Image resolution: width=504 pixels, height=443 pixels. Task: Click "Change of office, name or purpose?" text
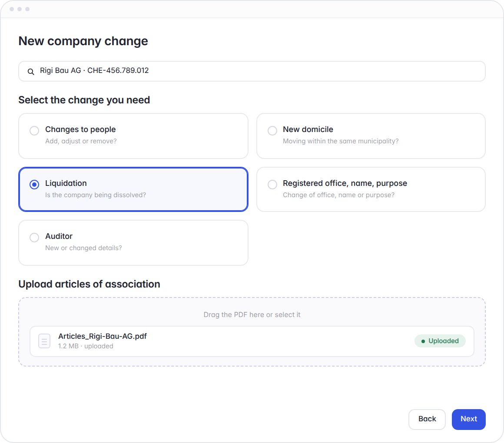point(338,195)
